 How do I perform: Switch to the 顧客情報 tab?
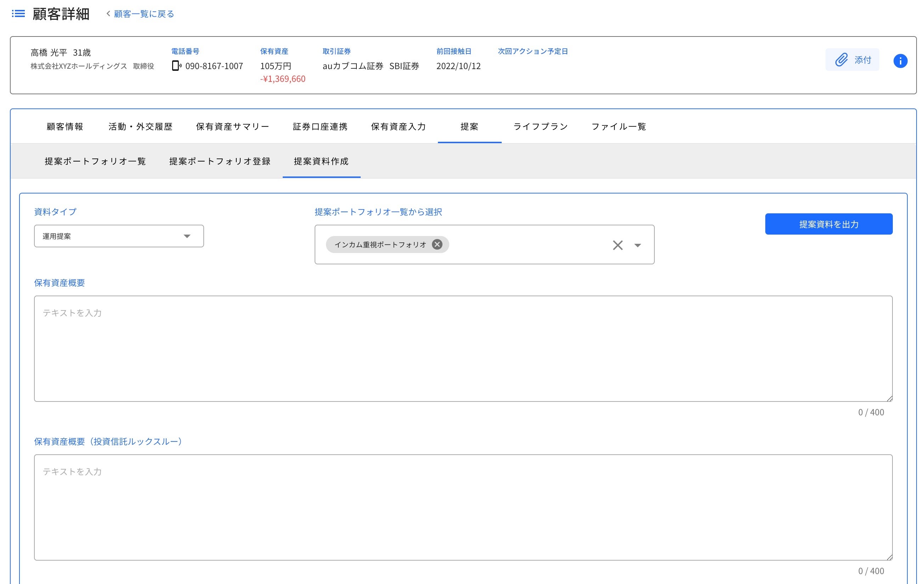[x=65, y=126]
